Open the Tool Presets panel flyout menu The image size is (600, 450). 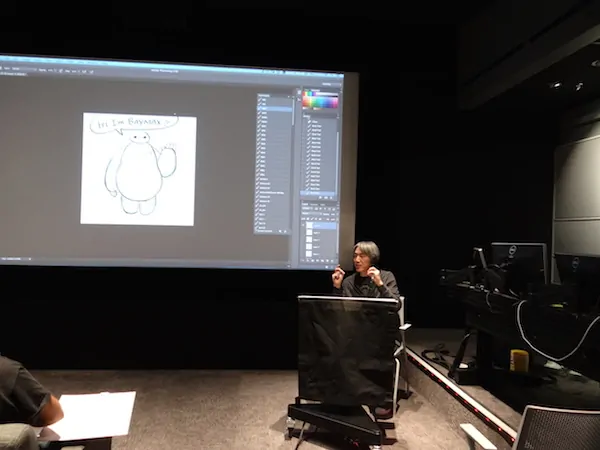coord(291,95)
